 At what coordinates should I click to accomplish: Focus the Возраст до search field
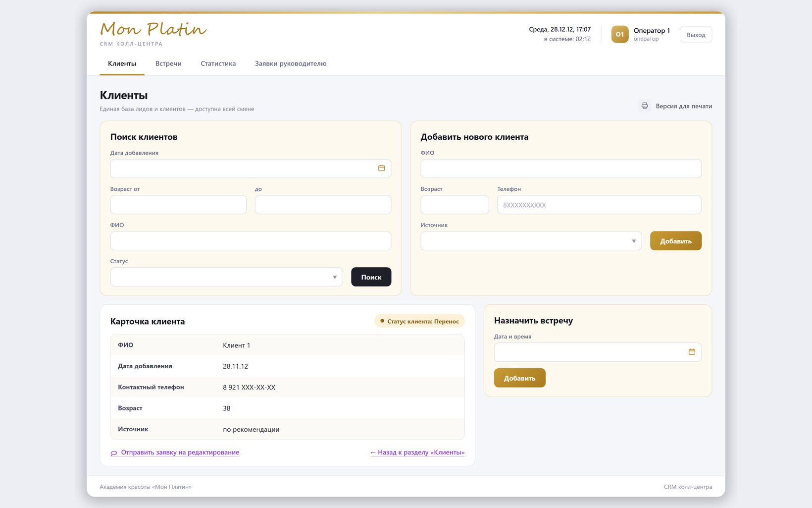tap(323, 205)
